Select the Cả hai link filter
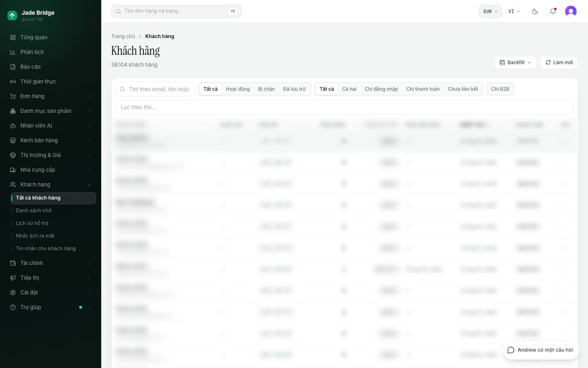Image resolution: width=588 pixels, height=368 pixels. coord(349,89)
